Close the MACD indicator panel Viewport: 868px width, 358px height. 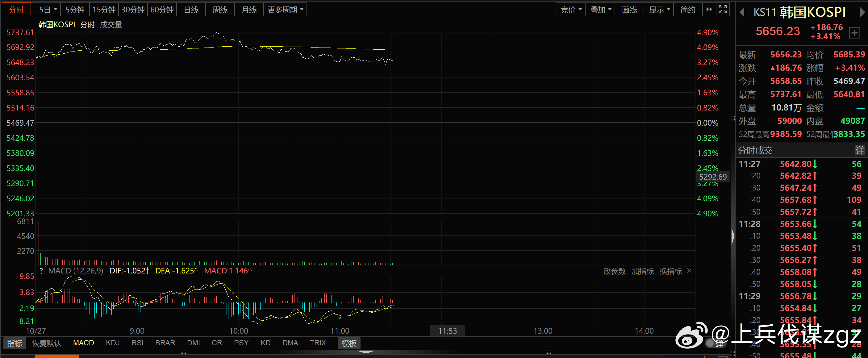[x=689, y=270]
